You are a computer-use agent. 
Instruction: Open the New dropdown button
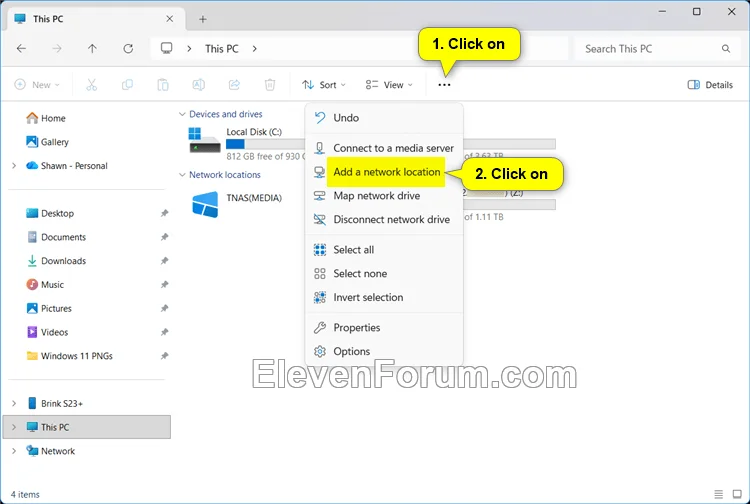[37, 85]
